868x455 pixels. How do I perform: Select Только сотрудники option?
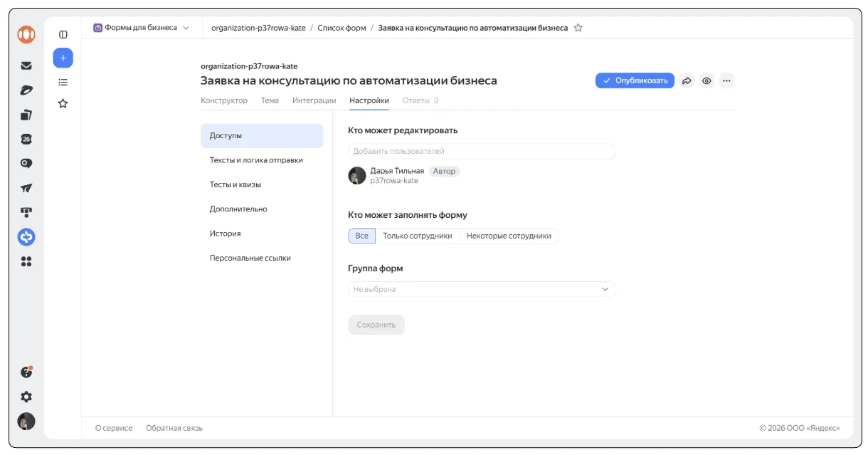click(x=418, y=236)
